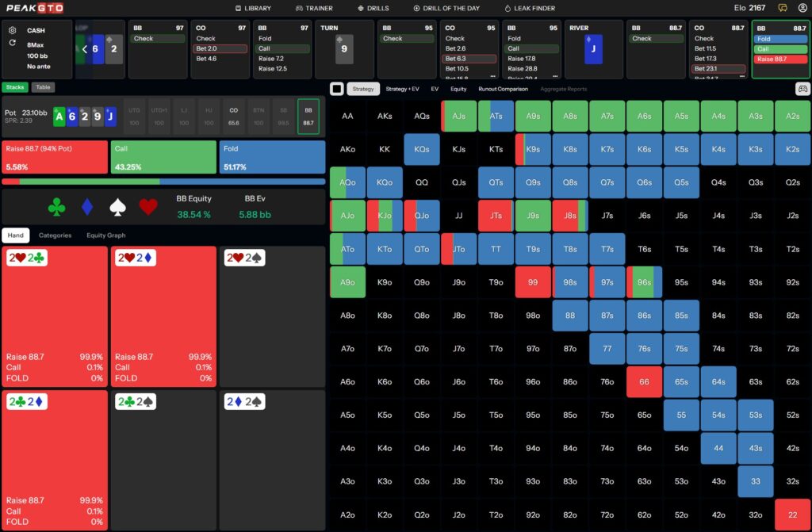This screenshot has width=812, height=532.
Task: Toggle the square checkbox beside Strategy tab
Action: (x=337, y=89)
